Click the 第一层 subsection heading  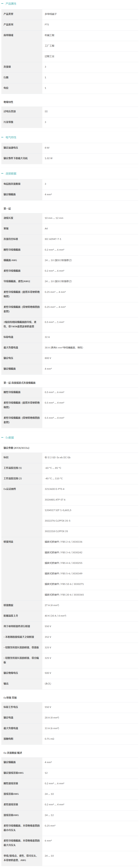[x=7, y=209]
